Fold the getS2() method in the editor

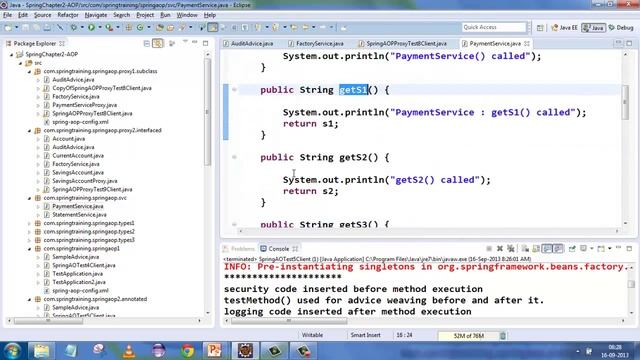click(x=234, y=157)
